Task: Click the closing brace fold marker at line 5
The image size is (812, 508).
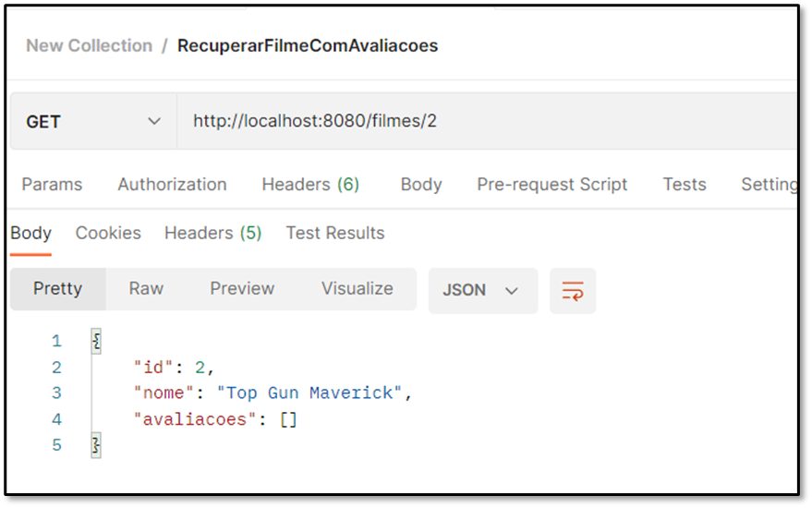Action: click(96, 445)
